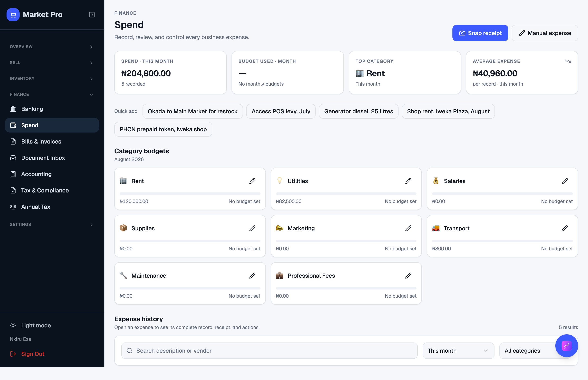Click the Manual expense button

point(545,33)
